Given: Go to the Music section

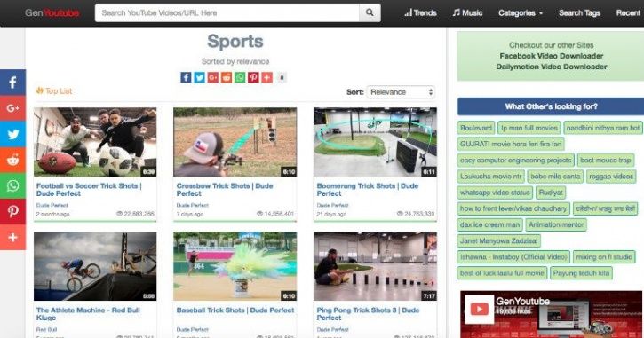Looking at the screenshot, I should pos(467,12).
